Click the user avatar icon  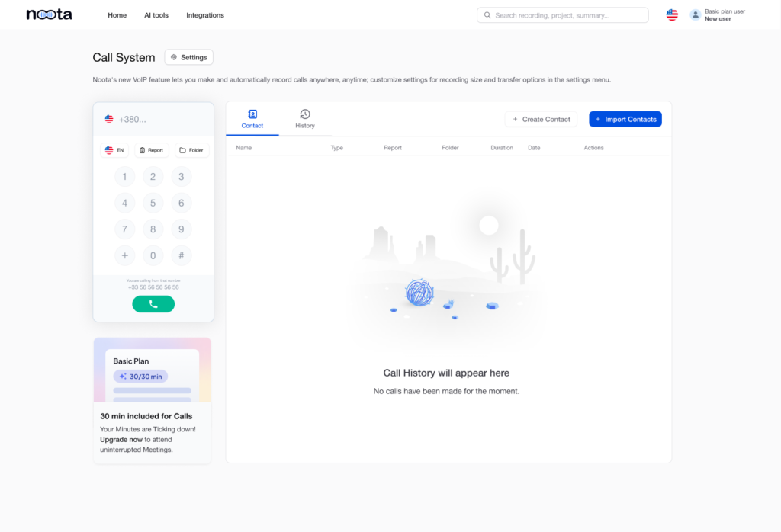click(695, 14)
